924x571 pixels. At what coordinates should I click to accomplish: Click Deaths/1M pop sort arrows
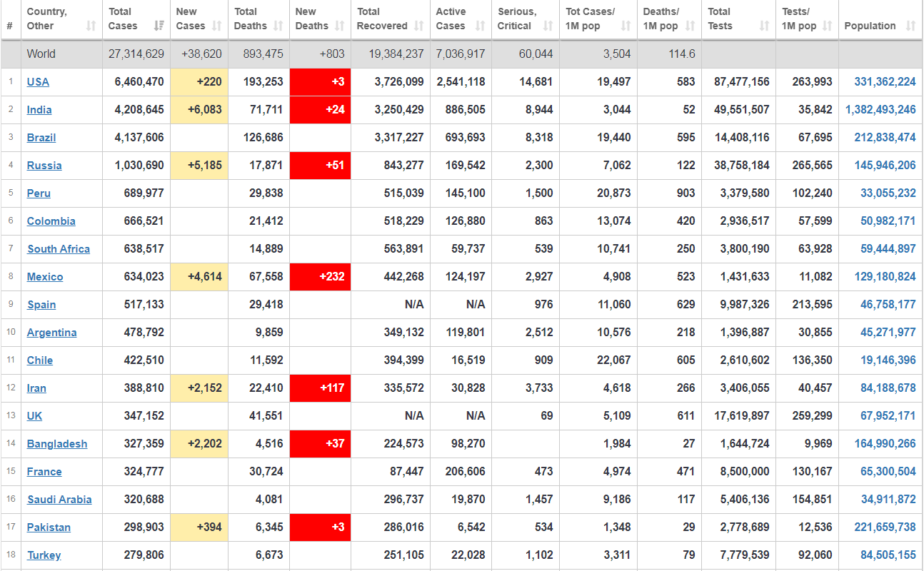(x=691, y=26)
